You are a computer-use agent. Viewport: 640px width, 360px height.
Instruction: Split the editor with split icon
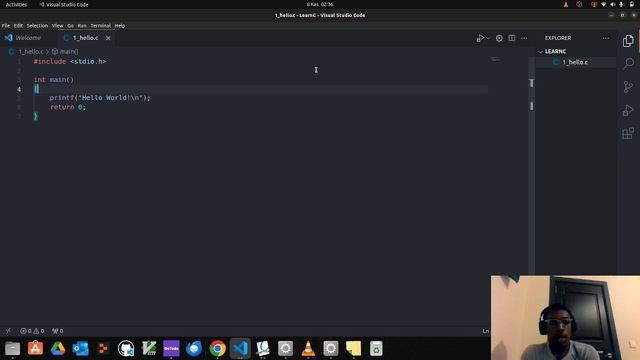pyautogui.click(x=511, y=38)
